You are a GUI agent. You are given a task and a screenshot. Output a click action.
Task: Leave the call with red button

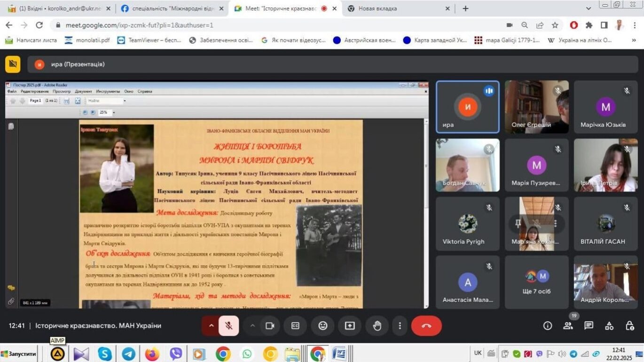click(x=426, y=326)
